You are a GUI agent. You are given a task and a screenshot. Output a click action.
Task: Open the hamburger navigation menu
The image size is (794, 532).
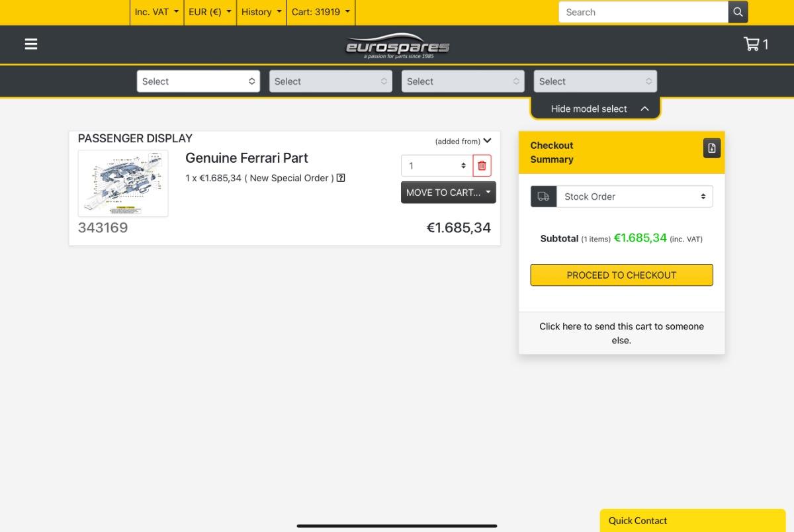pos(31,44)
